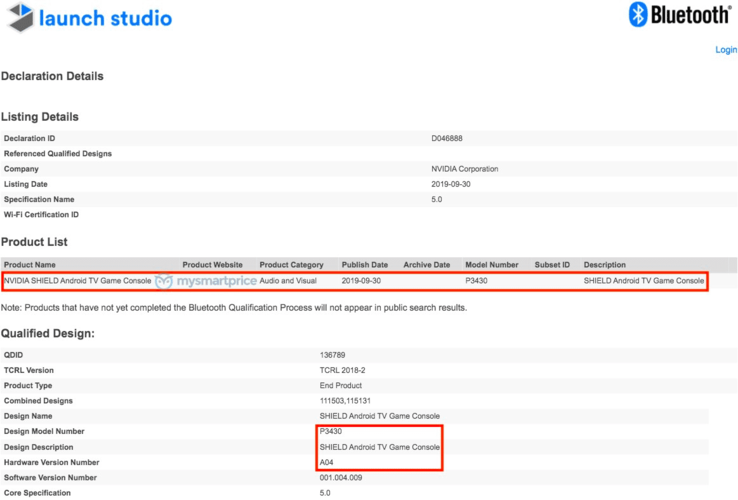Screen dimensions: 738x500
Task: Select the Design Model Number value P3430
Action: point(331,431)
